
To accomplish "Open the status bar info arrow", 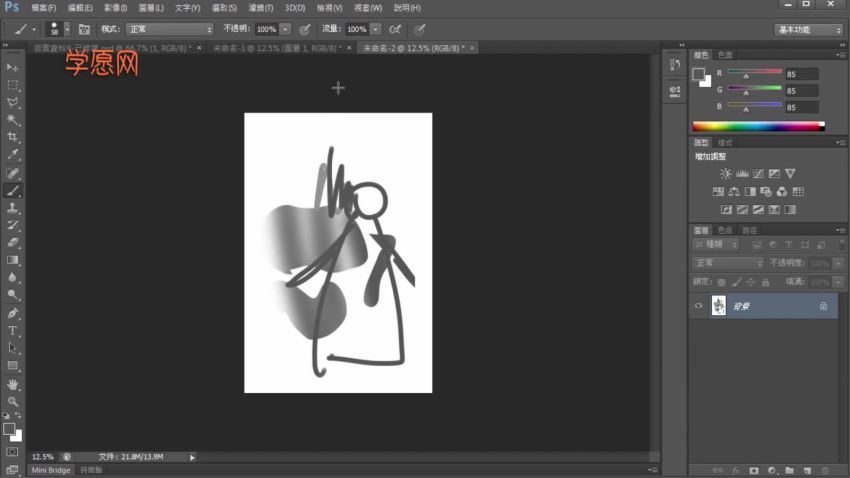I will tap(192, 457).
